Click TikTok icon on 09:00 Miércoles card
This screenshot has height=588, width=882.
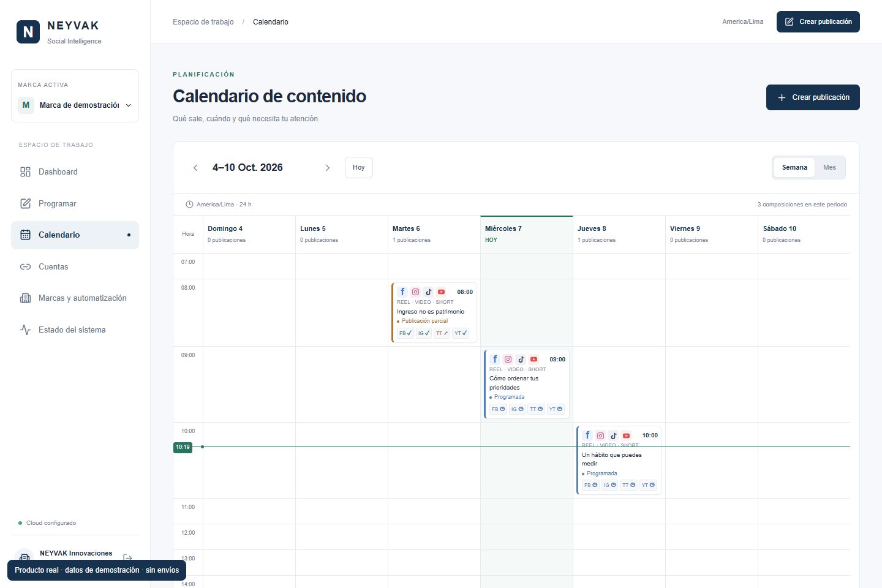click(521, 360)
